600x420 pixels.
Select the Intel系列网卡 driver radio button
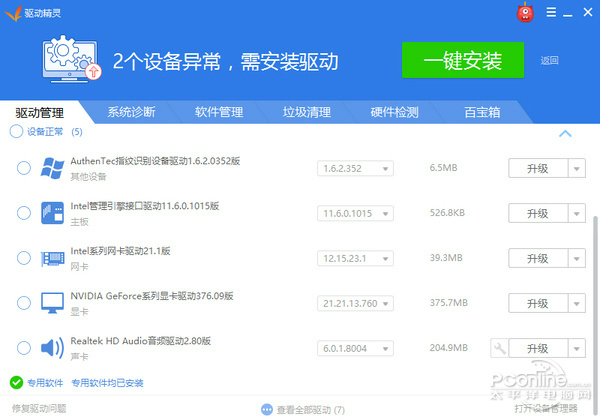click(24, 258)
